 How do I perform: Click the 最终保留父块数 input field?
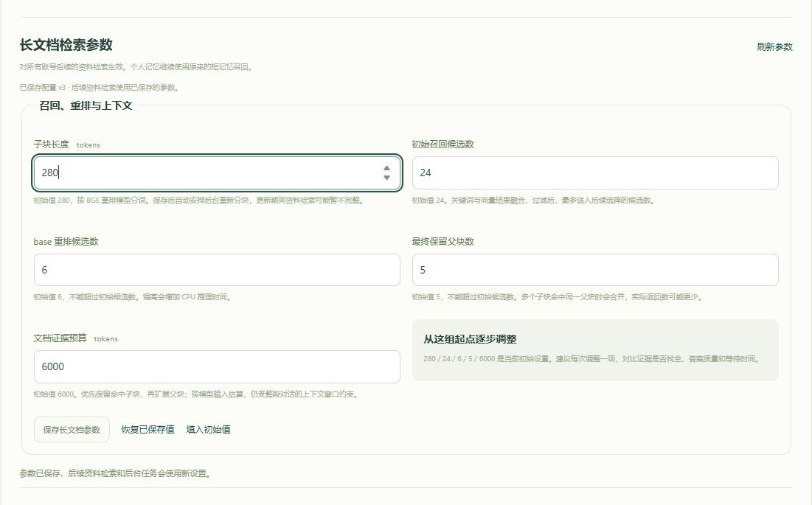595,270
